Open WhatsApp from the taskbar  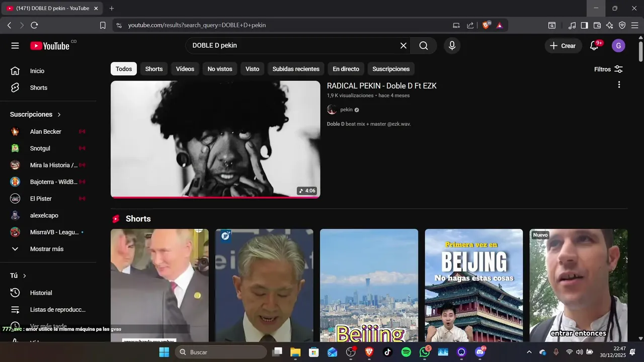click(425, 352)
